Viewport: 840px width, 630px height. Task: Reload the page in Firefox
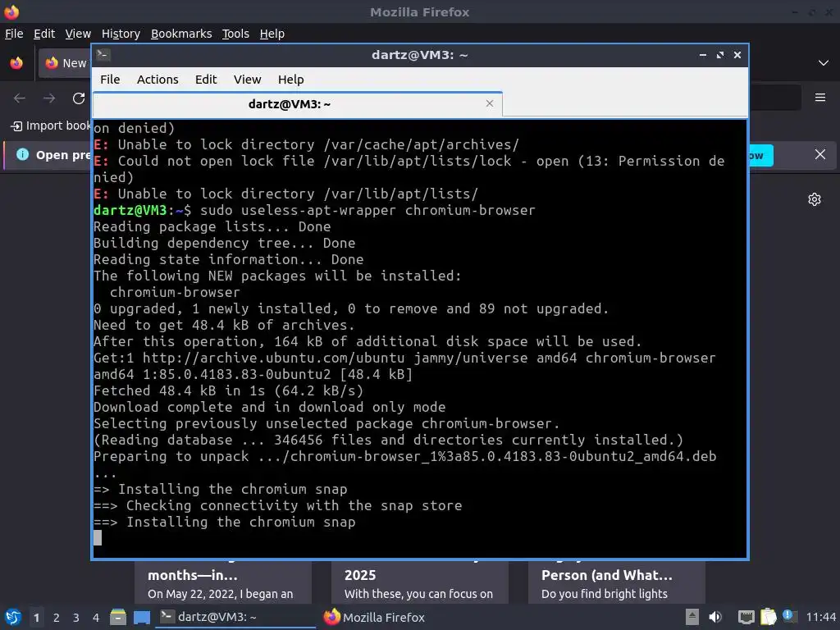coord(79,98)
